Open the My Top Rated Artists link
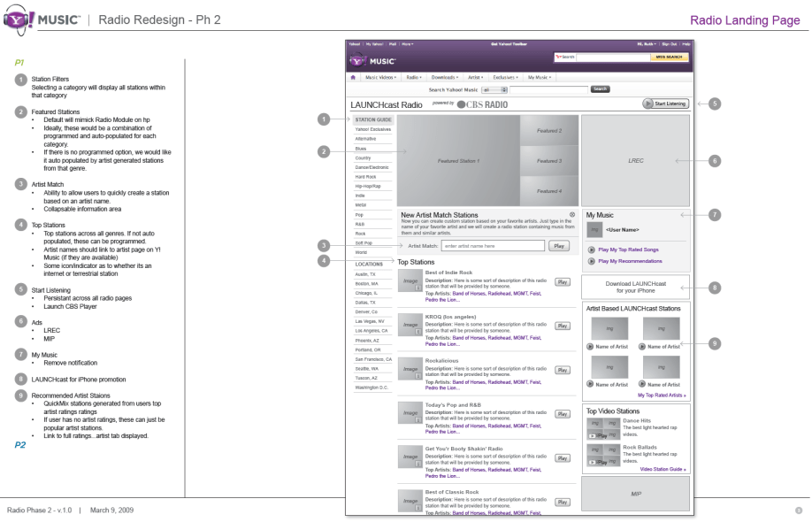 (655, 395)
